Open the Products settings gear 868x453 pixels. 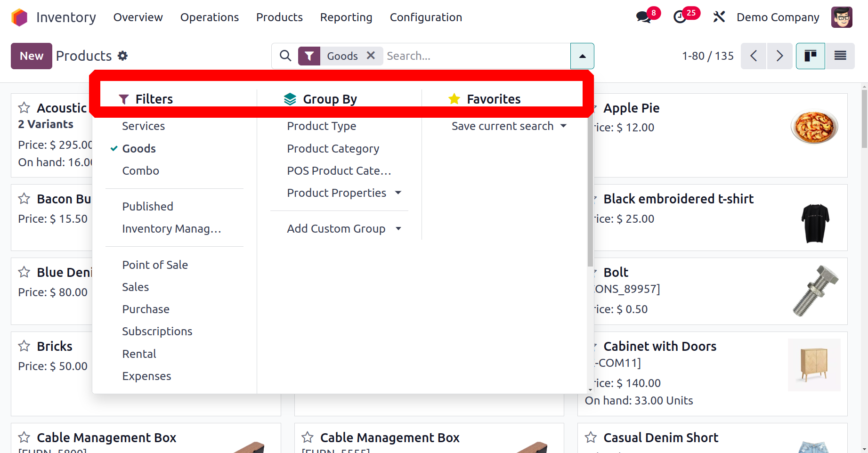point(123,56)
